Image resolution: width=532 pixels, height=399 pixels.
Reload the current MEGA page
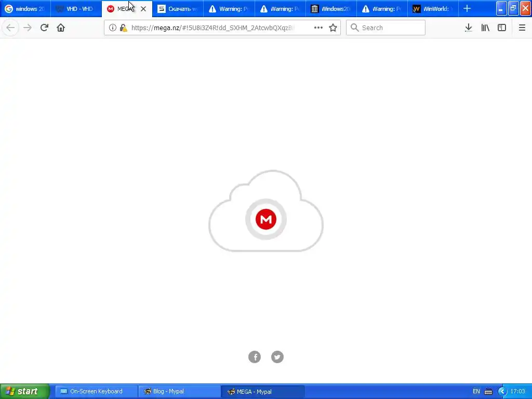pyautogui.click(x=44, y=28)
